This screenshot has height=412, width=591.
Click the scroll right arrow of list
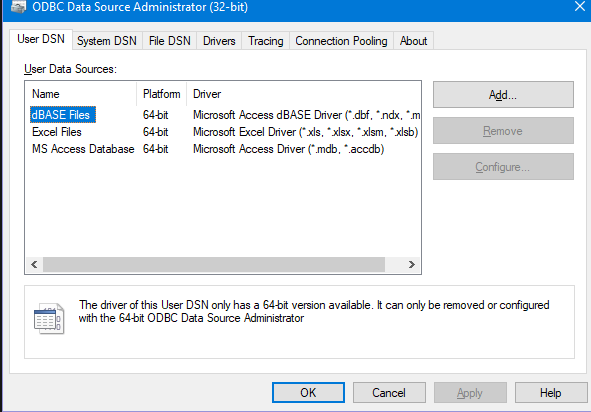[412, 264]
